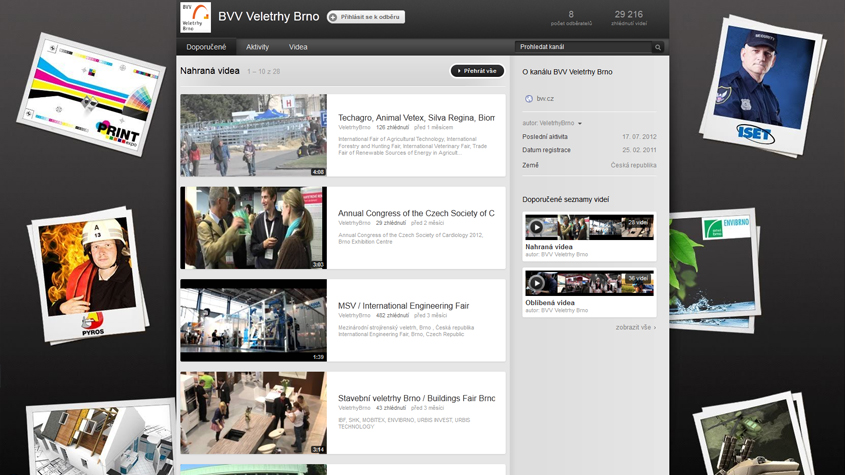Click the Doporučené seznamy videí heading
The width and height of the screenshot is (845, 475).
(565, 199)
